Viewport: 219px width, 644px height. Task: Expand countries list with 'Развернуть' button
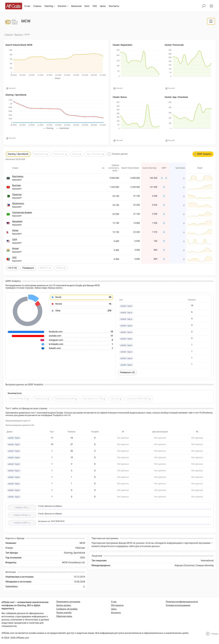28,268
